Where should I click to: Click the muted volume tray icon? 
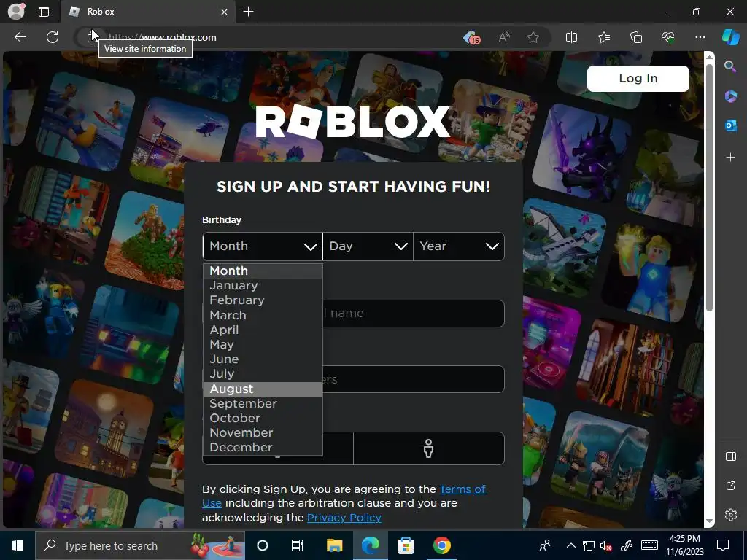point(606,545)
